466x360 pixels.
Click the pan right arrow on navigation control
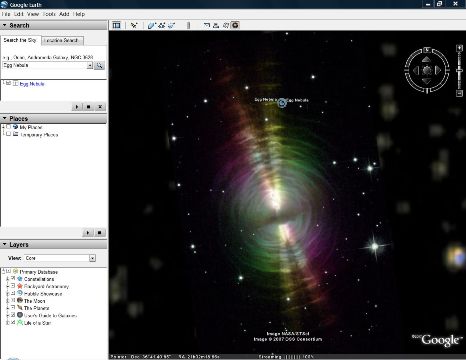pyautogui.click(x=438, y=70)
